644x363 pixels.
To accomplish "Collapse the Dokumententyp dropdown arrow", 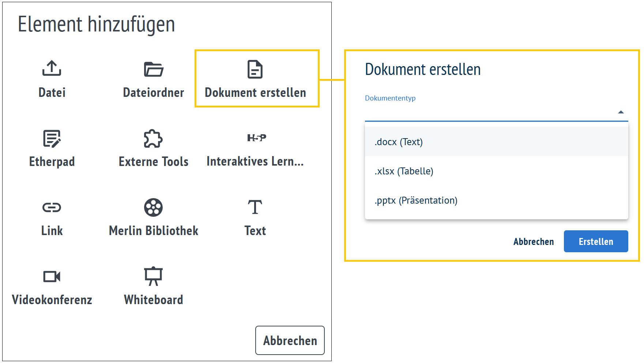I will [621, 112].
